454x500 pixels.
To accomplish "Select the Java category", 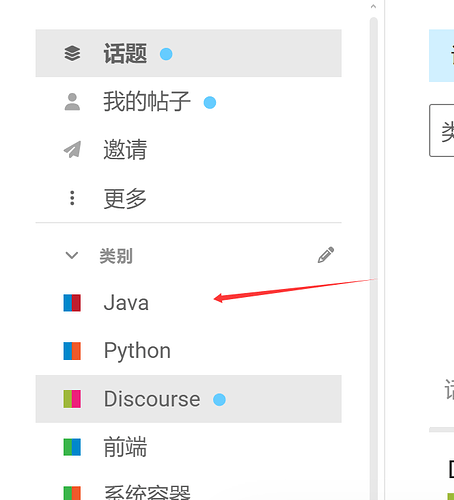I will [x=189, y=303].
